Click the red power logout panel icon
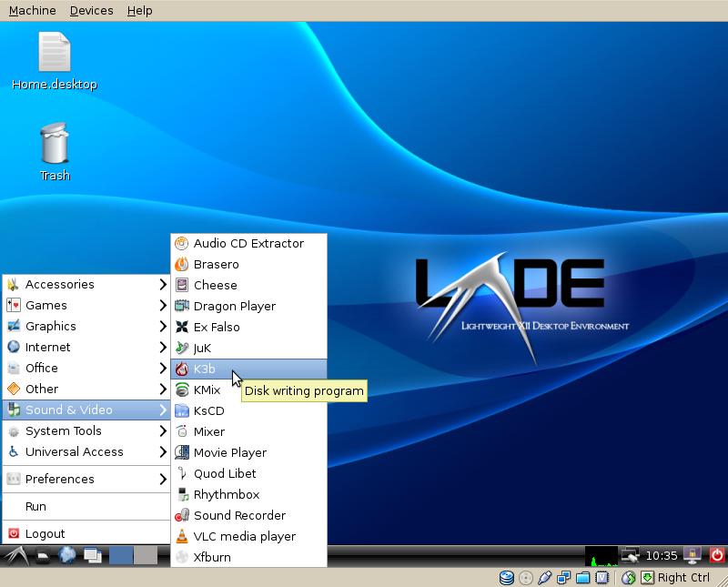This screenshot has height=587, width=728. click(x=717, y=555)
